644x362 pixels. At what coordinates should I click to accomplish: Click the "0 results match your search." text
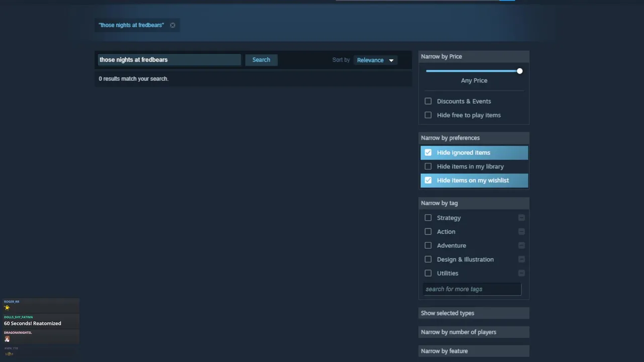[x=133, y=79]
